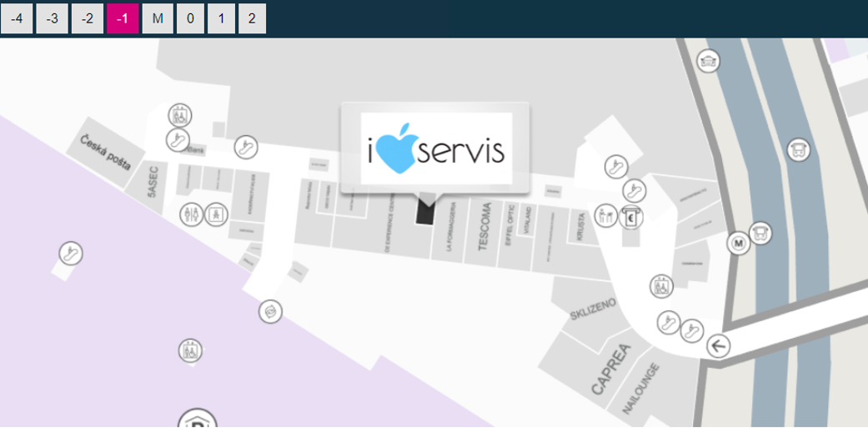Select the VITALAND store

pos(528,221)
